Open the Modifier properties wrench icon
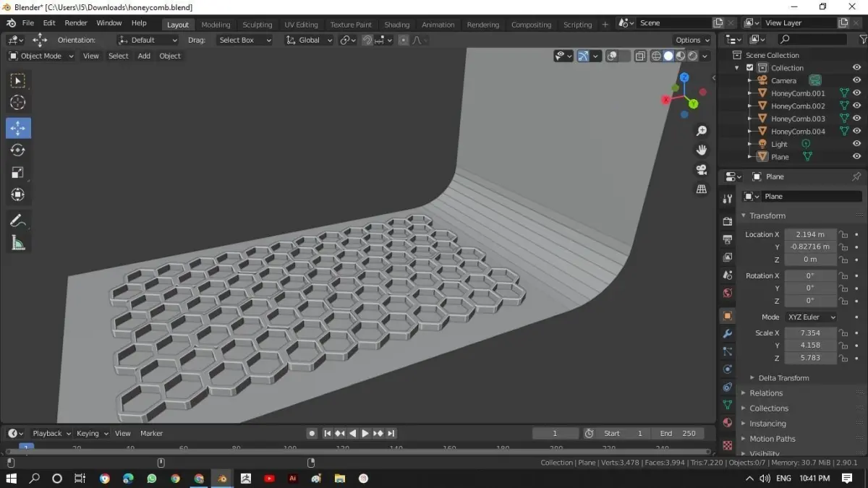The width and height of the screenshot is (868, 488). [728, 333]
